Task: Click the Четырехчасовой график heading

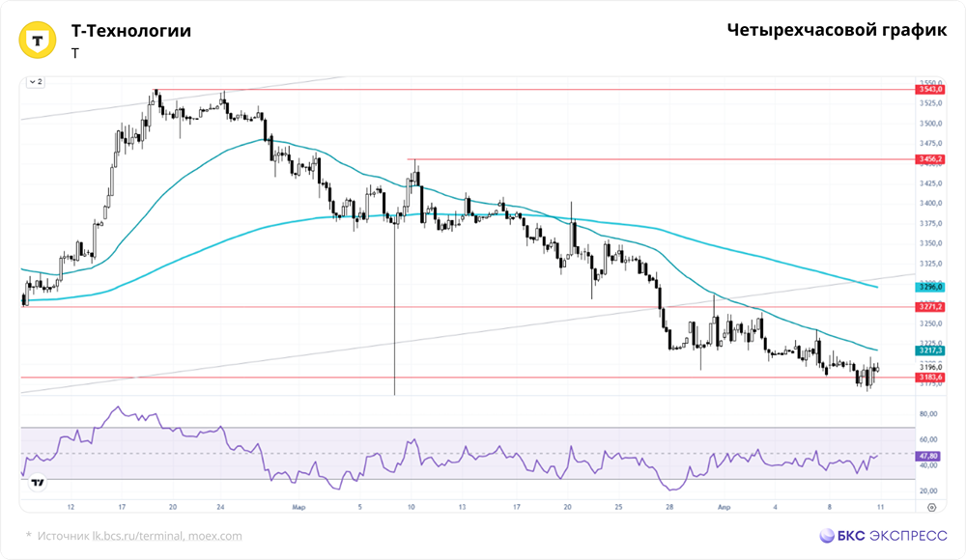Action: (x=837, y=30)
